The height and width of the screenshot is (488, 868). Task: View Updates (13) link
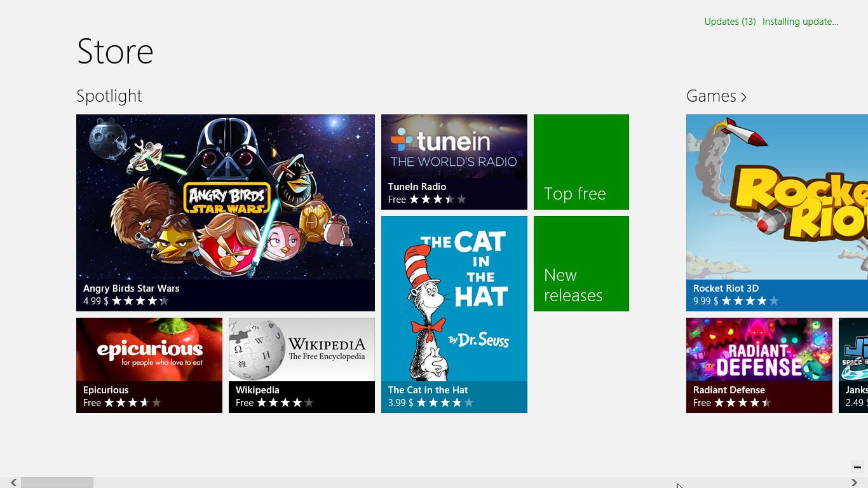pyautogui.click(x=730, y=22)
